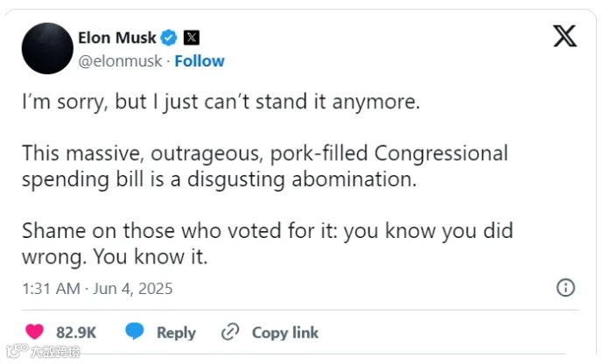Screen dimensions: 603x364
Task: Click the blue Reply speech bubble icon
Action: pos(134,332)
